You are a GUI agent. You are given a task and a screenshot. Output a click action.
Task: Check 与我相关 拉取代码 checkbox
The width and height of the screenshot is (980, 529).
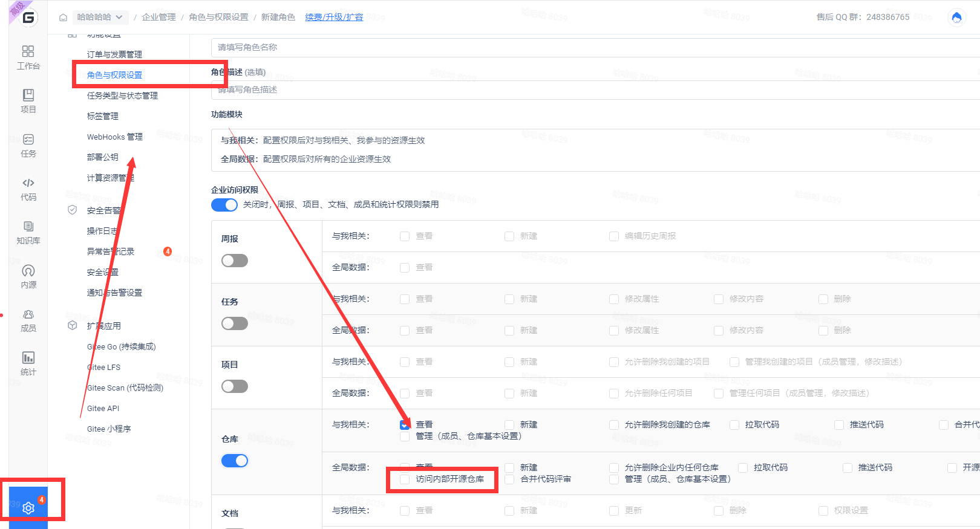(x=734, y=425)
